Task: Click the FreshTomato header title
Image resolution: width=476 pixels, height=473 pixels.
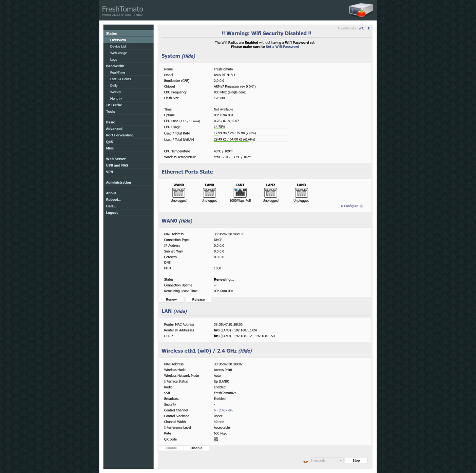Action: tap(123, 9)
